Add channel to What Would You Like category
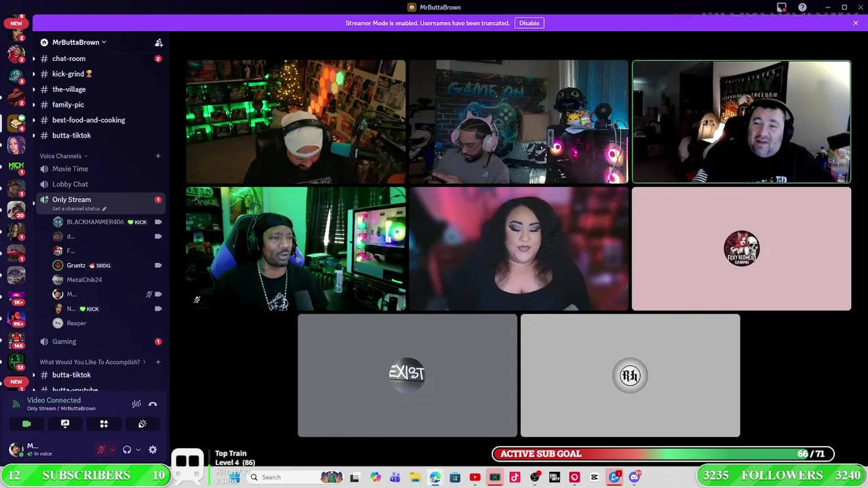This screenshot has width=868, height=488. (158, 362)
